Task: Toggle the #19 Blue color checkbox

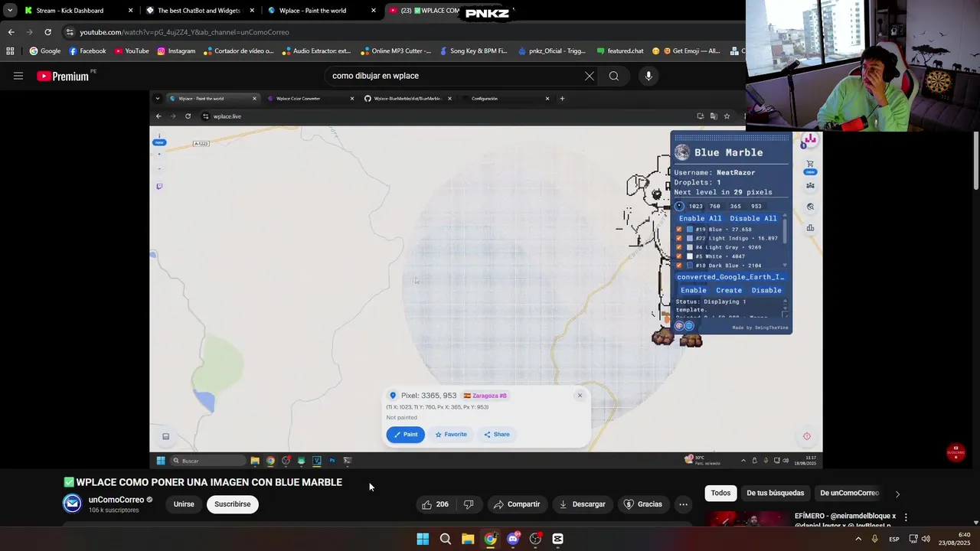Action: coord(679,229)
